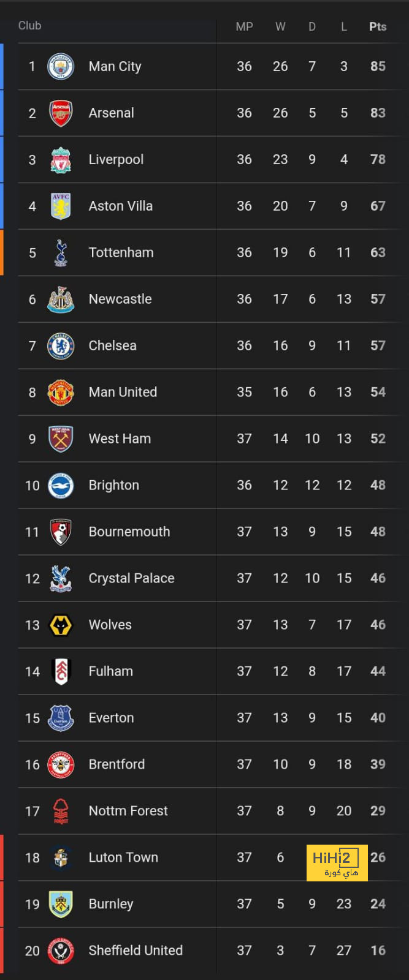409x980 pixels.
Task: Select the Wolves logo icon
Action: (x=61, y=625)
